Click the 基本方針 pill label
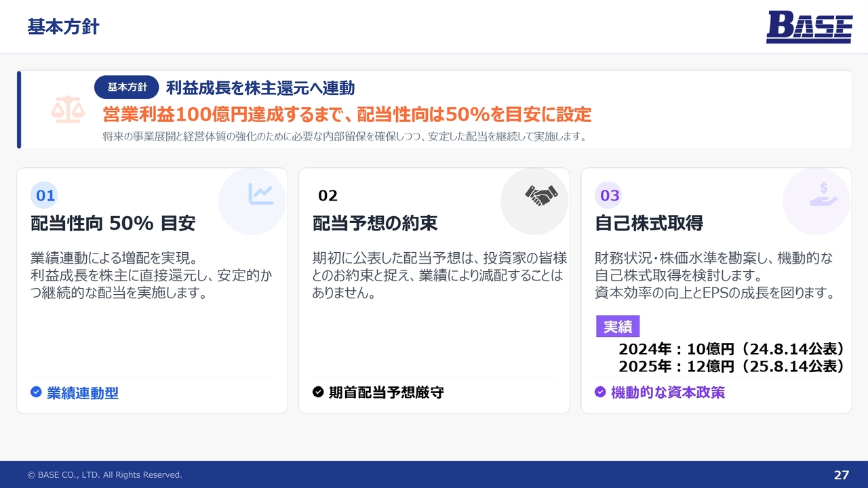Screen dimensions: 868x488 (127, 87)
